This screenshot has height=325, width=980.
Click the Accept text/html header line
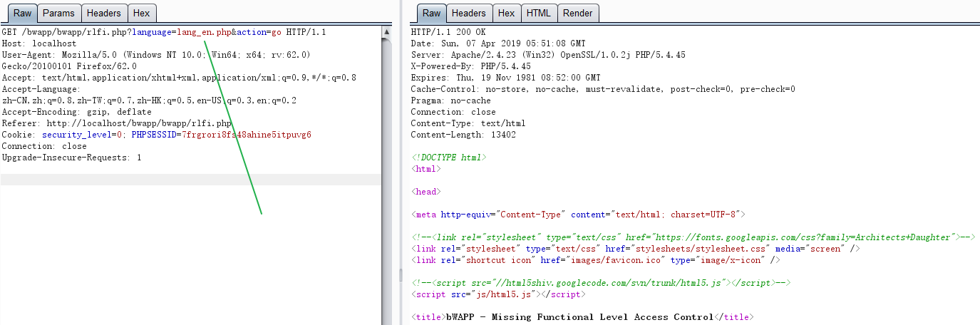[179, 78]
